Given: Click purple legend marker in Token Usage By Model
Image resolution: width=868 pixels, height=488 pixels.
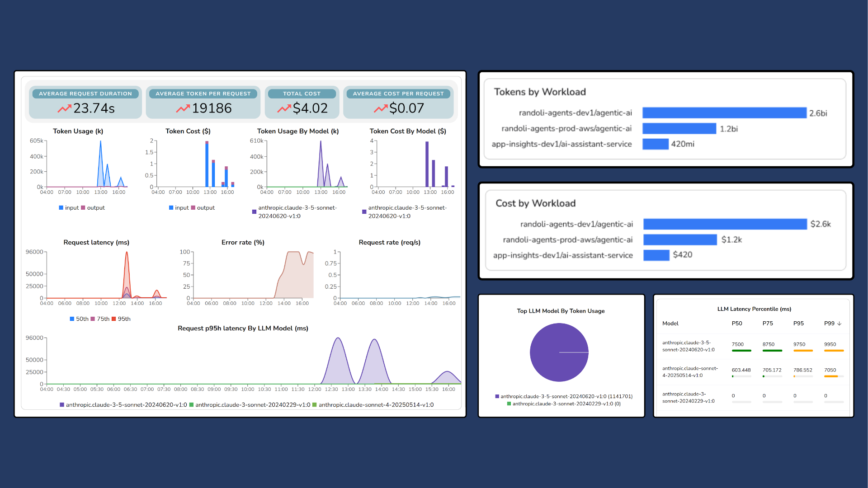Looking at the screenshot, I should click(x=254, y=211).
